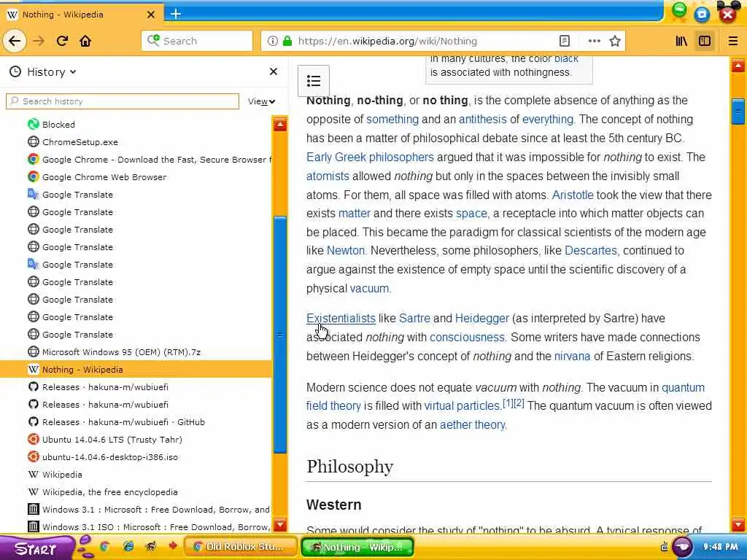Open Wikipedia, the free encyclopedia history entry
Image resolution: width=747 pixels, height=560 pixels.
(x=136, y=492)
